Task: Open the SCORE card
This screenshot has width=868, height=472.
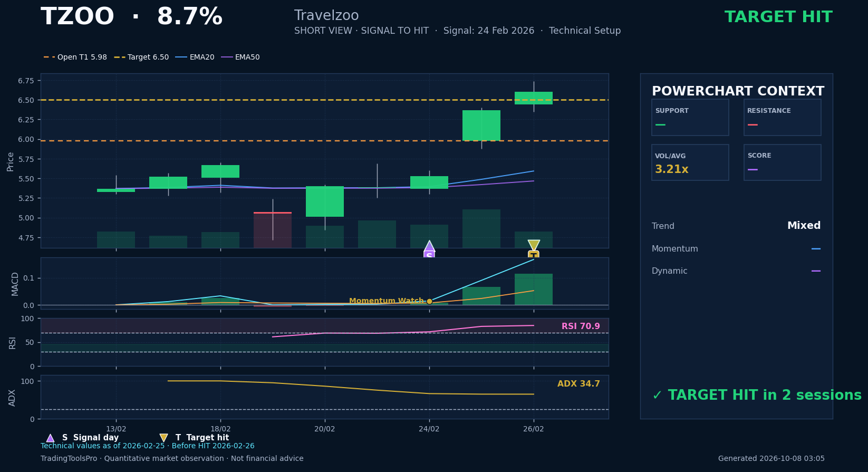Action: coord(782,162)
